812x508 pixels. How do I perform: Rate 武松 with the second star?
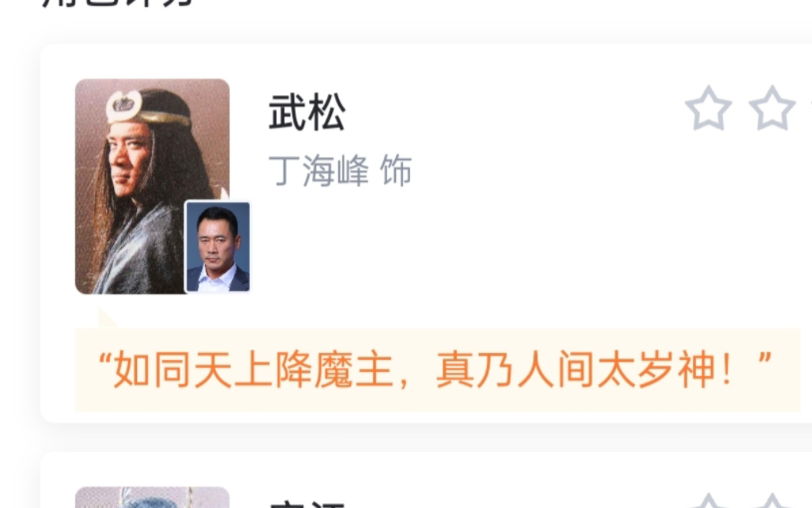pos(772,108)
